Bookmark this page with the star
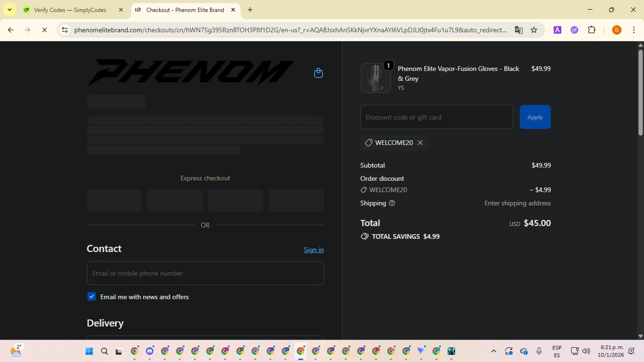The width and height of the screenshot is (644, 362). pos(534,30)
